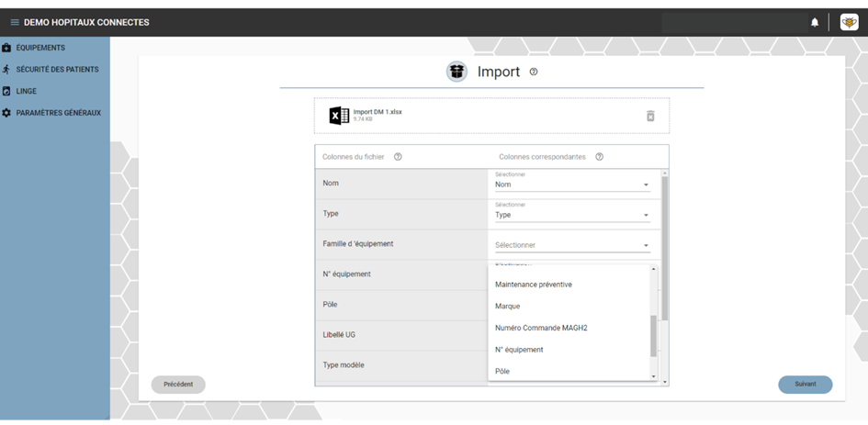Click the Type modèle file column row
Image resolution: width=868 pixels, height=425 pixels.
pyautogui.click(x=401, y=365)
